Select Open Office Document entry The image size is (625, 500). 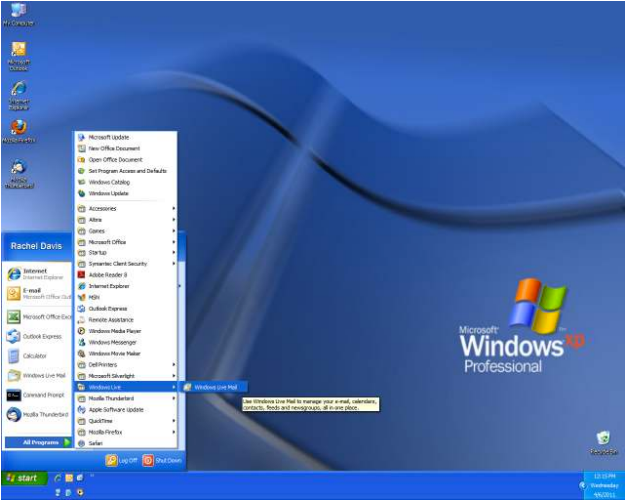(x=126, y=159)
